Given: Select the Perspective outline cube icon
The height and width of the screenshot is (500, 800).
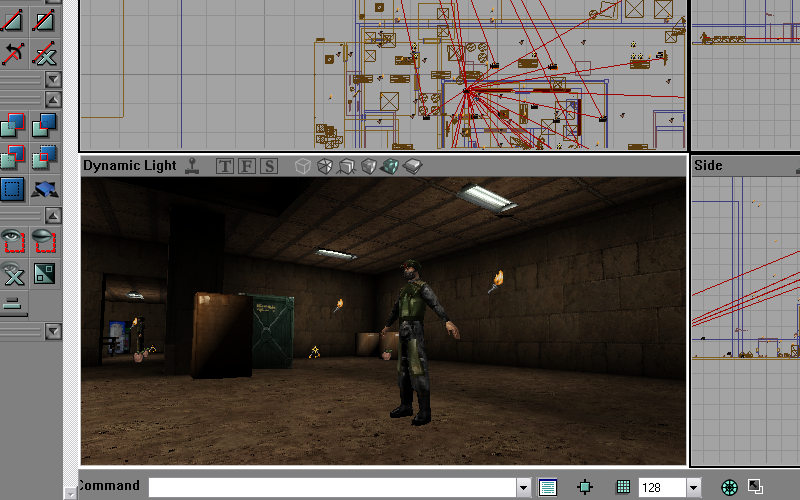Looking at the screenshot, I should pyautogui.click(x=303, y=166).
